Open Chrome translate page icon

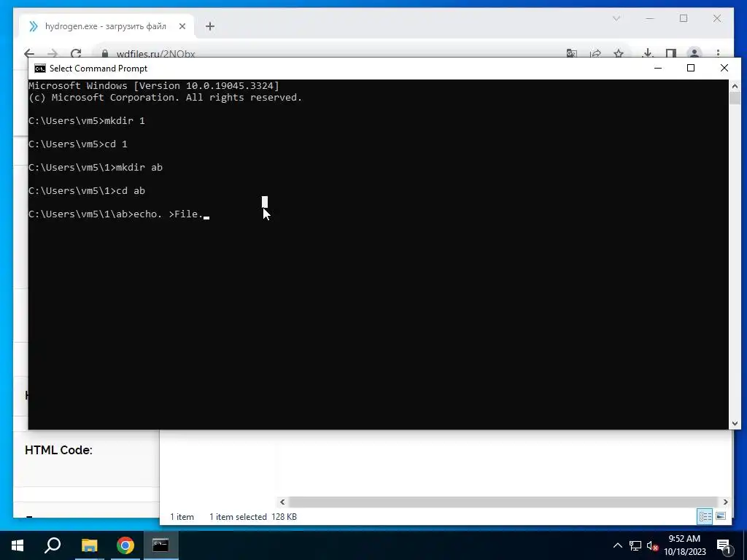(x=572, y=54)
